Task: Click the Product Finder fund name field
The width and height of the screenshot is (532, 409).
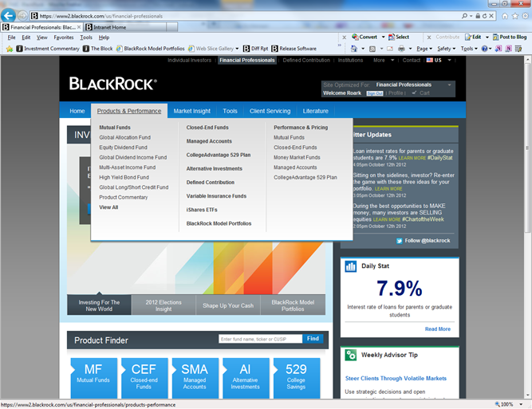Action: pos(260,339)
